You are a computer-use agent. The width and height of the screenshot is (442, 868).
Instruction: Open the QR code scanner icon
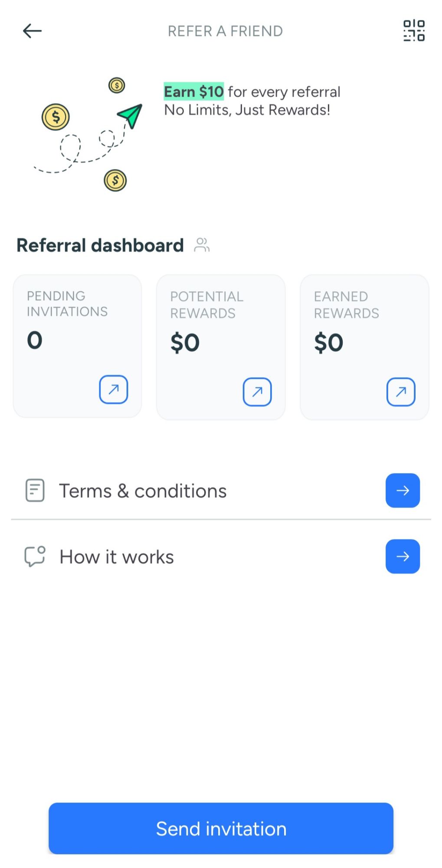413,31
